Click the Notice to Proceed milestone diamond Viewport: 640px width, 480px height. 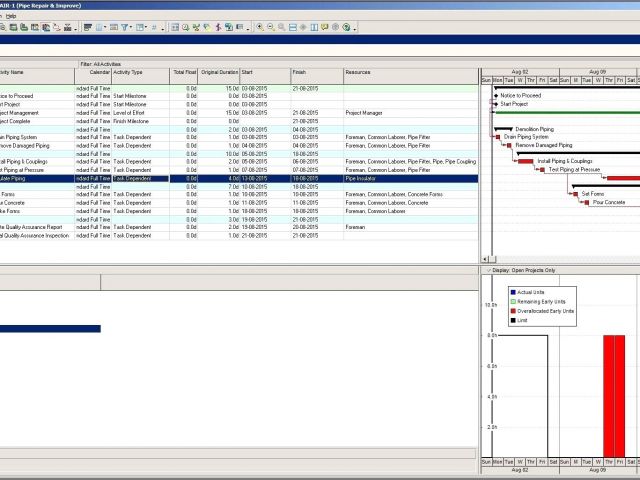[495, 95]
